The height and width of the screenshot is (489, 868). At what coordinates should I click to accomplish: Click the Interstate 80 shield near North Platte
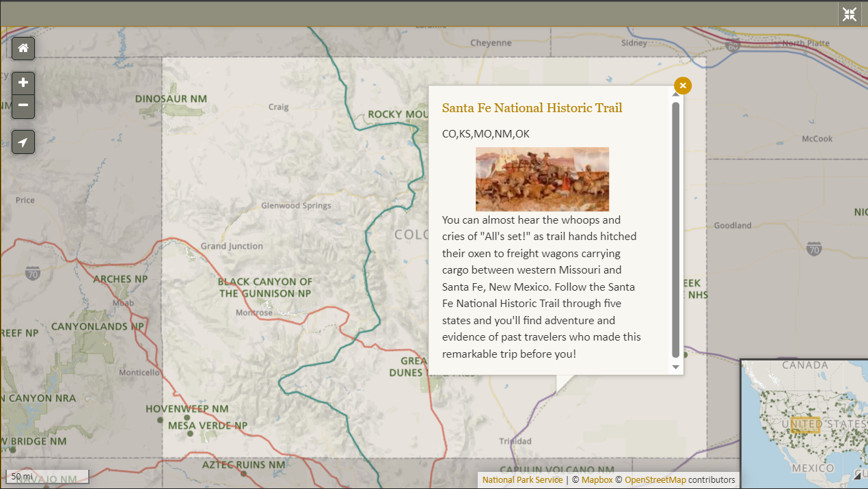[733, 46]
